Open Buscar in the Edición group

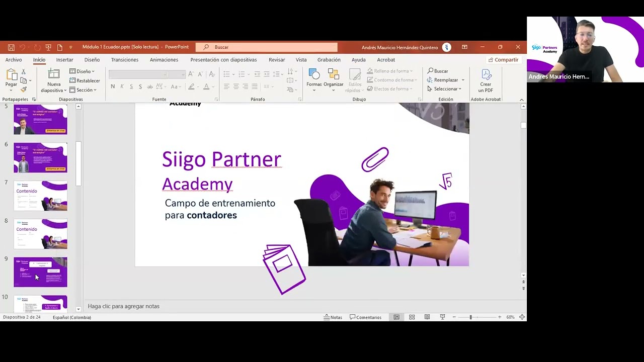pos(438,71)
